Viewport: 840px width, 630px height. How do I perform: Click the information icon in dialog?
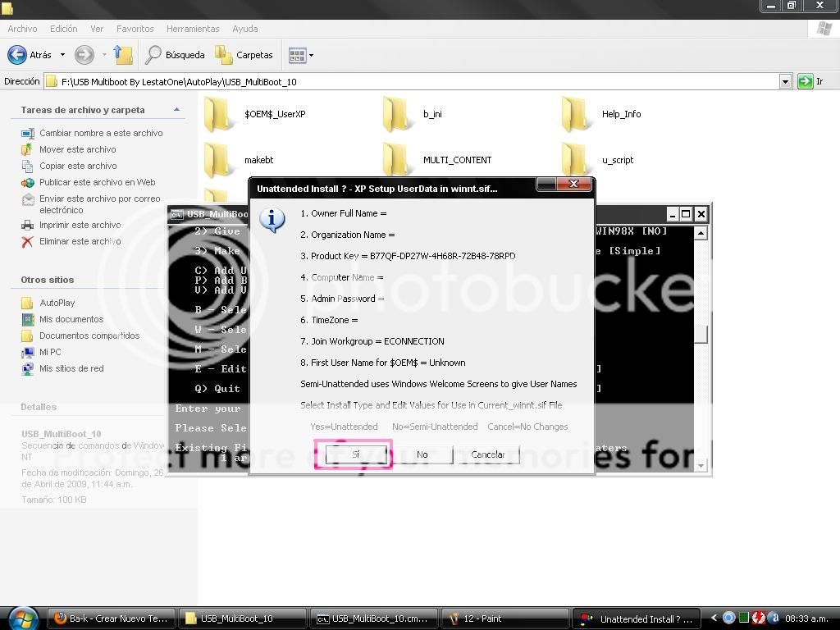[272, 220]
